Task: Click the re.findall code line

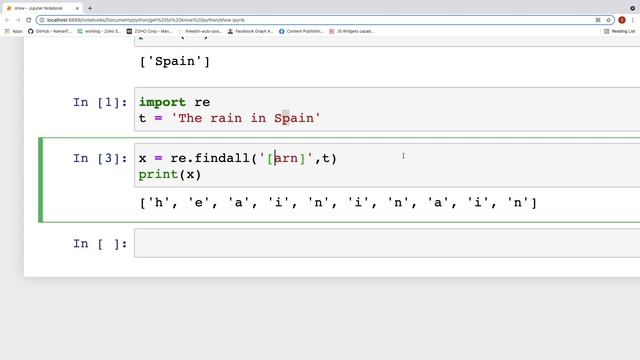Action: point(238,158)
